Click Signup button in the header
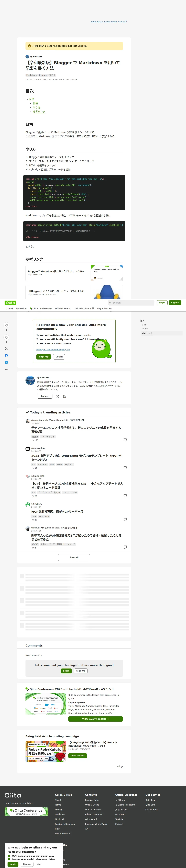The height and width of the screenshot is (868, 186). click(175, 303)
